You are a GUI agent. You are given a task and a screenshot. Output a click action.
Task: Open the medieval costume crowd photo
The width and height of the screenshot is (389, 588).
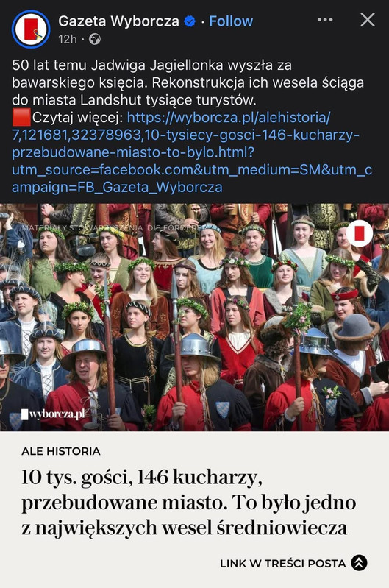click(194, 317)
